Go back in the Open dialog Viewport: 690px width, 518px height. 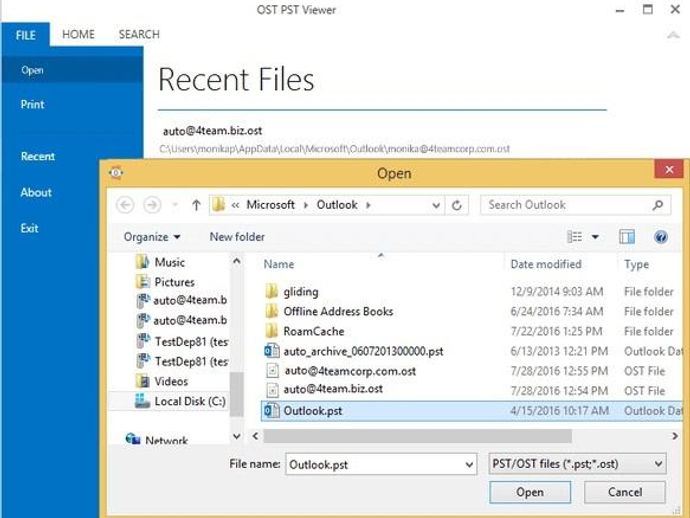point(125,205)
